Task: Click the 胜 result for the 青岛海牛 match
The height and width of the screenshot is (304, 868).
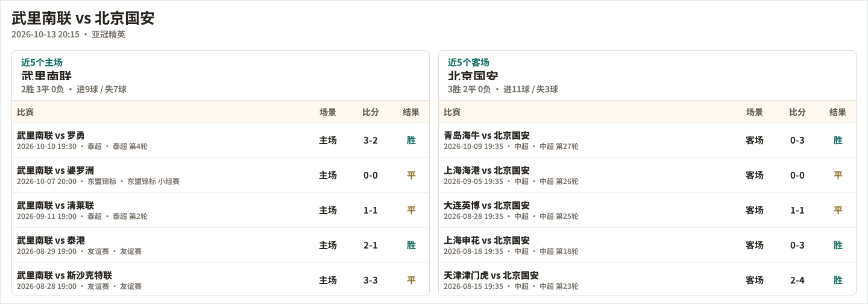Action: [838, 140]
